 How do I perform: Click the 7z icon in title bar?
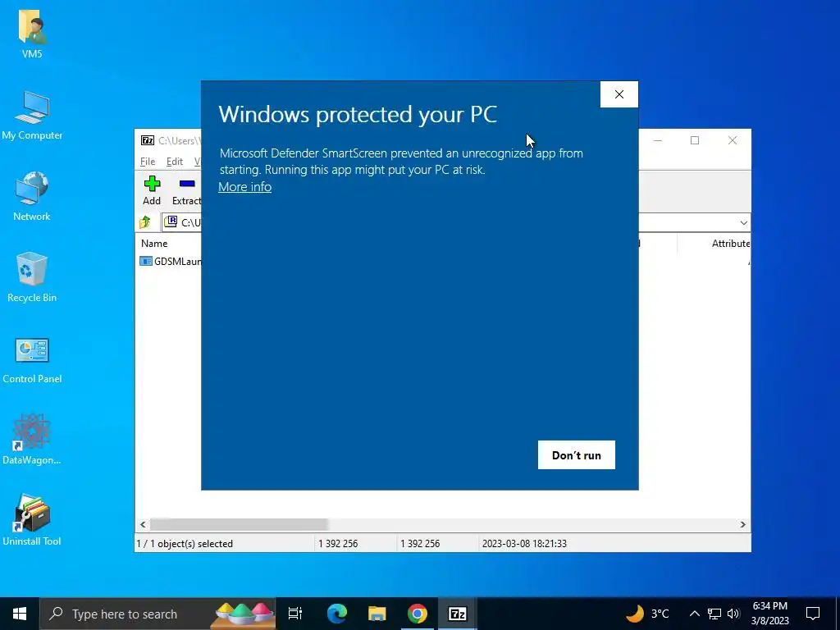pyautogui.click(x=148, y=140)
